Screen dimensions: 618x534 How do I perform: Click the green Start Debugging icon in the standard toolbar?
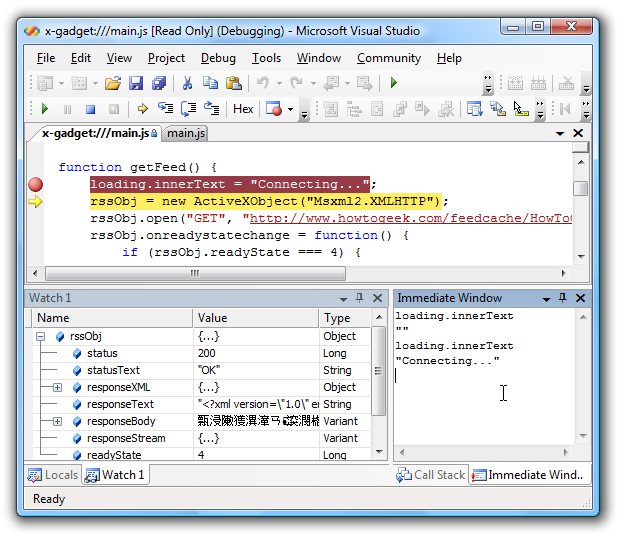coord(393,83)
